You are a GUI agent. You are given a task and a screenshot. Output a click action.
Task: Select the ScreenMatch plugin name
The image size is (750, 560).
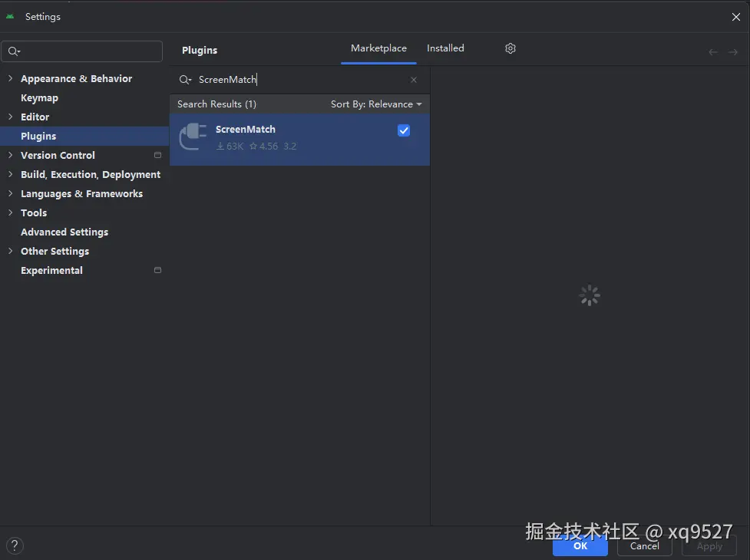pos(246,130)
